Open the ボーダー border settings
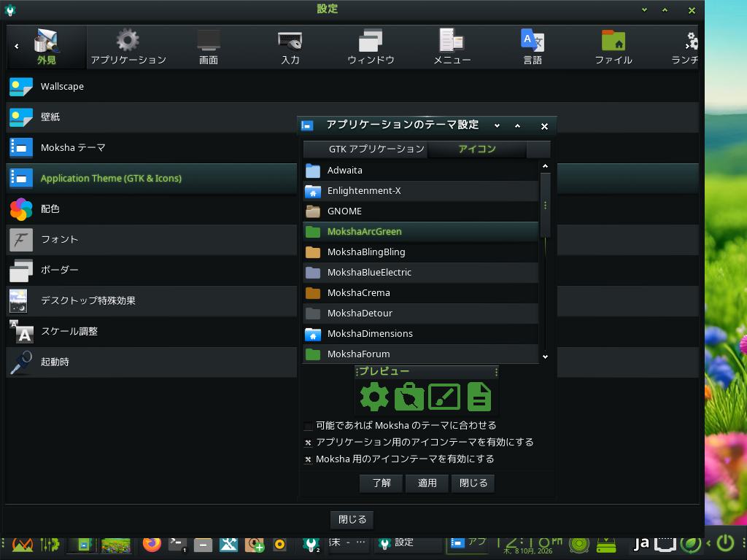This screenshot has width=747, height=560. point(152,270)
